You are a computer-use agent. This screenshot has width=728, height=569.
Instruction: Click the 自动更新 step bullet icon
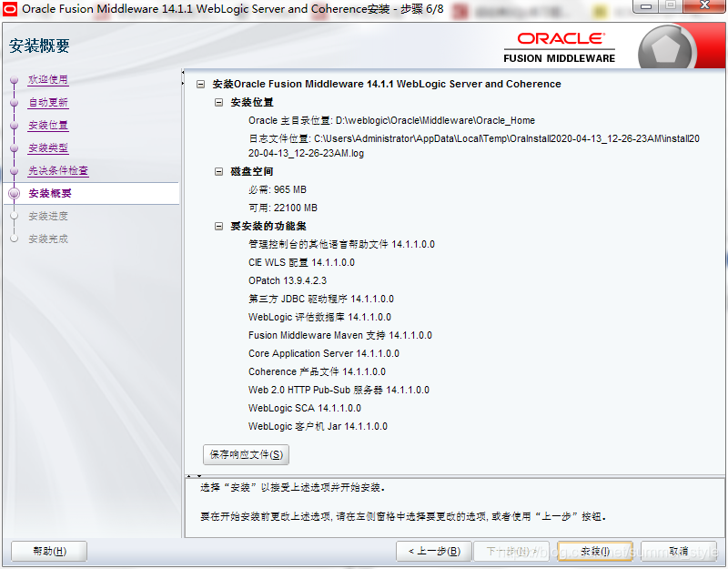15,103
